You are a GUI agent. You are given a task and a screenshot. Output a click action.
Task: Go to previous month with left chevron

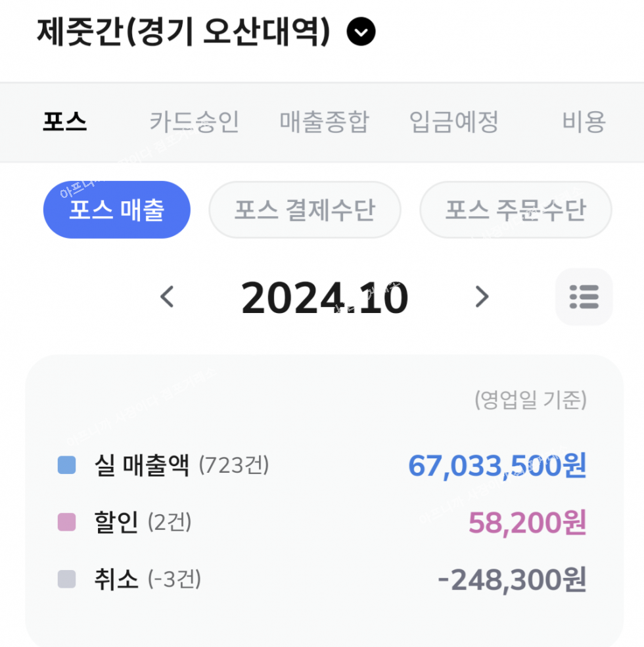pyautogui.click(x=168, y=297)
